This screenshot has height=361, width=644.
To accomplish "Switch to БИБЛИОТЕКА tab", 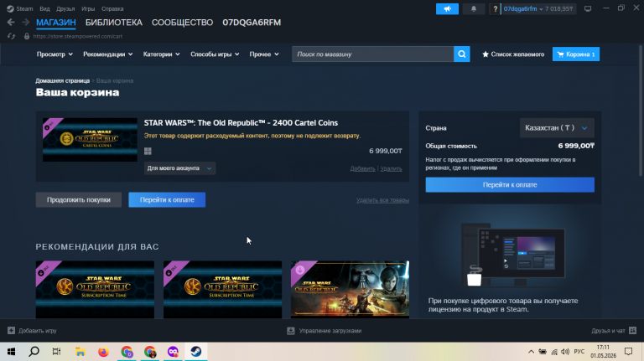I will click(114, 23).
